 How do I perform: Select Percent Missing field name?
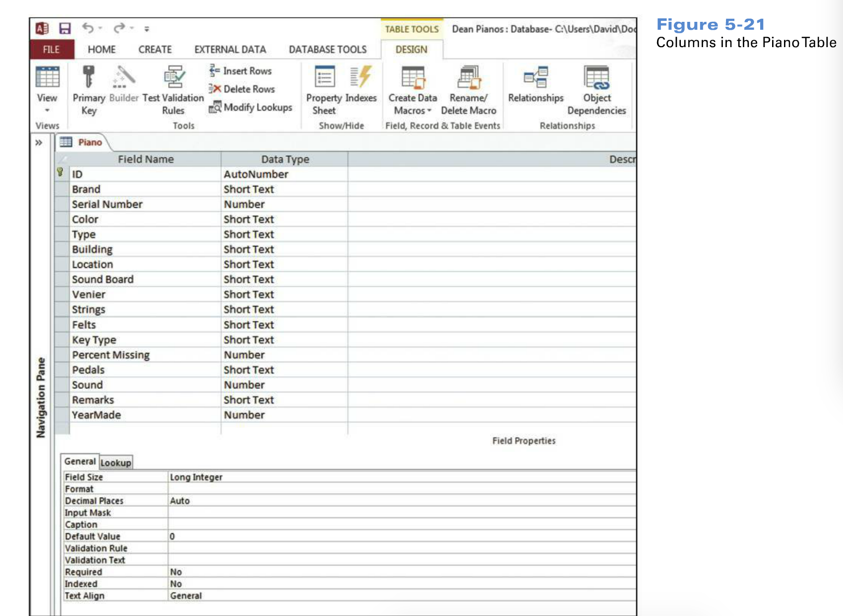click(x=145, y=355)
